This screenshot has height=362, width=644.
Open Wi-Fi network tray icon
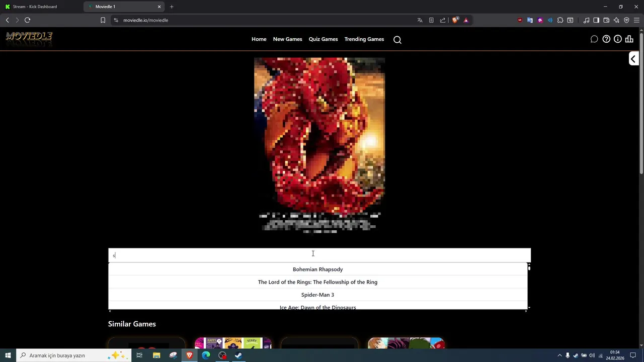600,355
